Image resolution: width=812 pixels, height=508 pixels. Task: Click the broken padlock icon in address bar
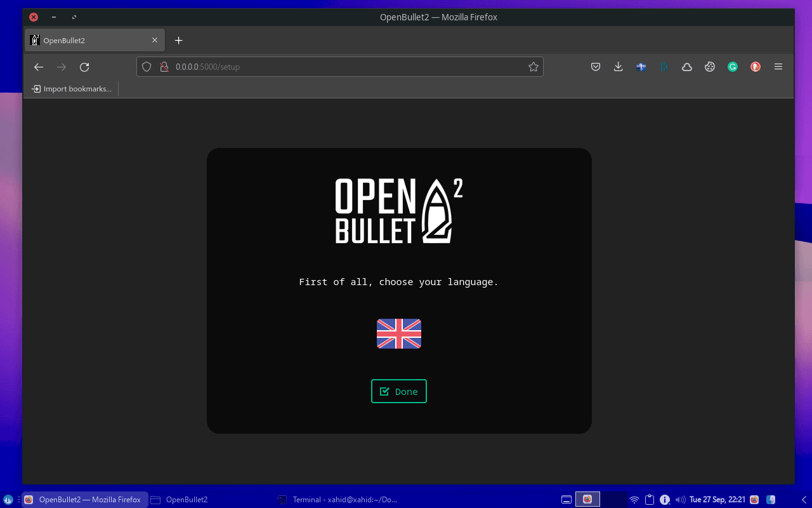tap(163, 66)
